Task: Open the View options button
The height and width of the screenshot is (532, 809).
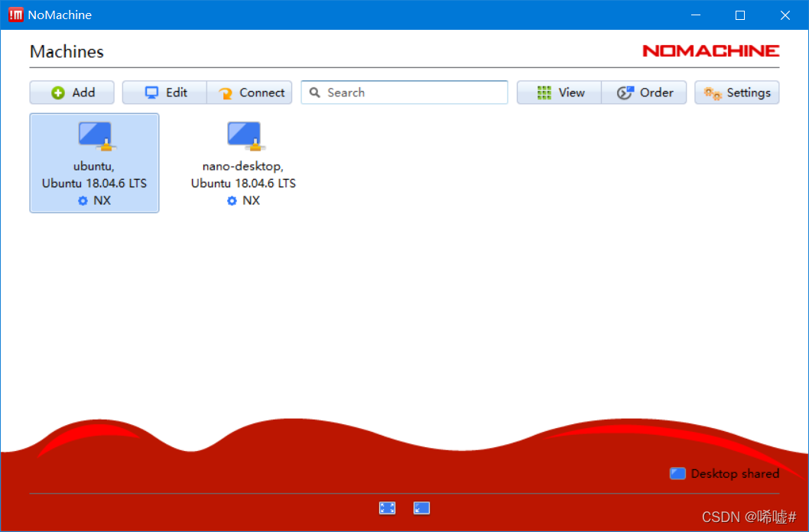Action: [559, 92]
